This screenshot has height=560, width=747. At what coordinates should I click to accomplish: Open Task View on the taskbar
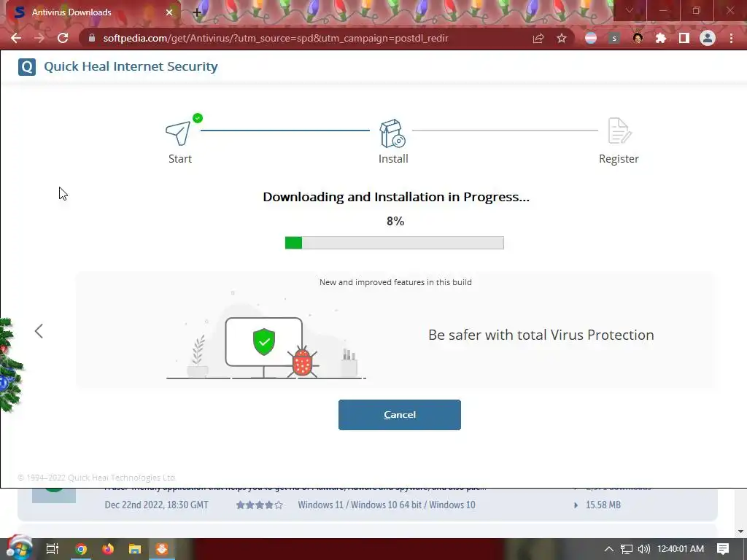(x=53, y=549)
